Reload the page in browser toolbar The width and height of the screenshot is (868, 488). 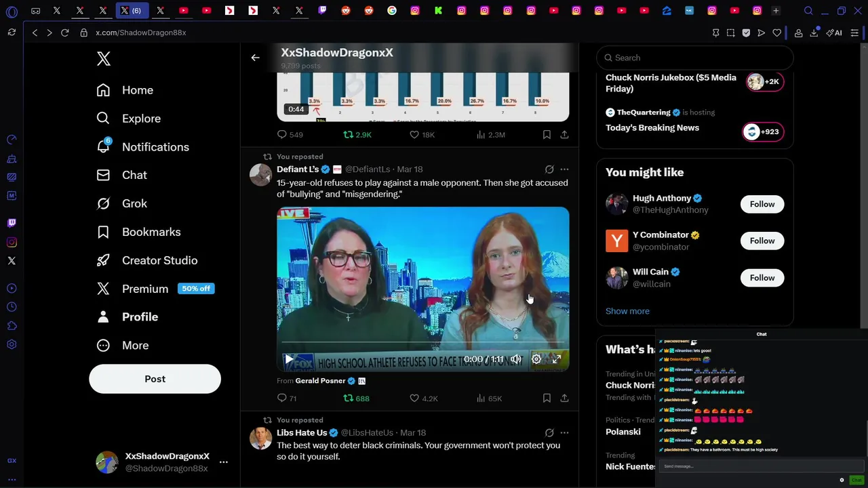pos(65,33)
